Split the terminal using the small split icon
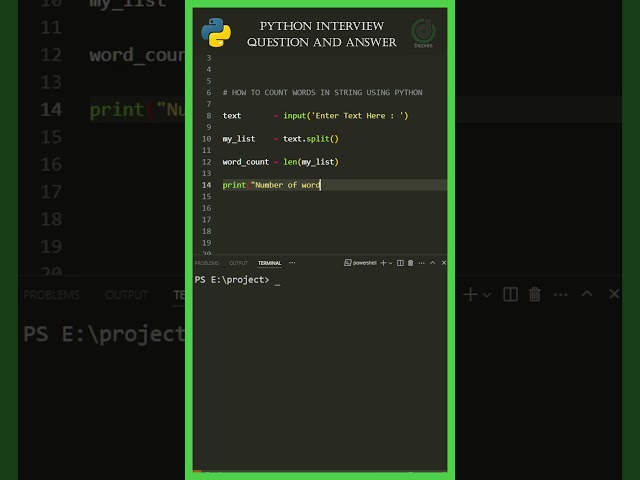 point(400,263)
